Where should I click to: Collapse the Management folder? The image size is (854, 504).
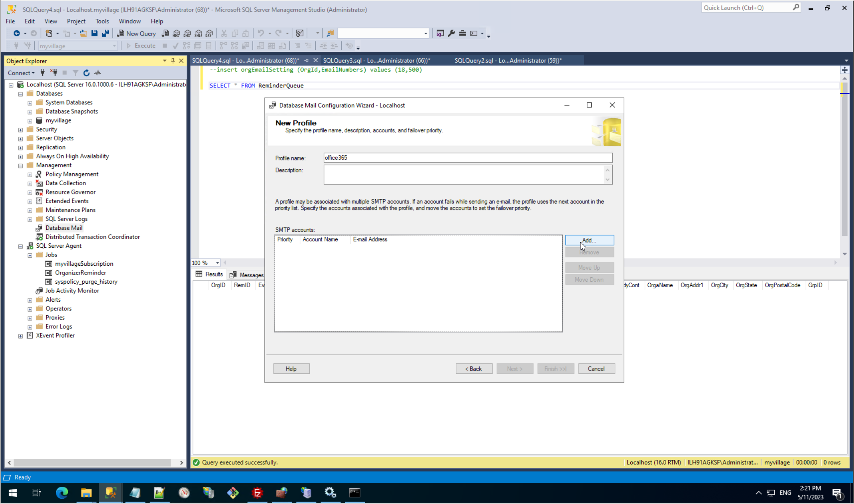(20, 166)
